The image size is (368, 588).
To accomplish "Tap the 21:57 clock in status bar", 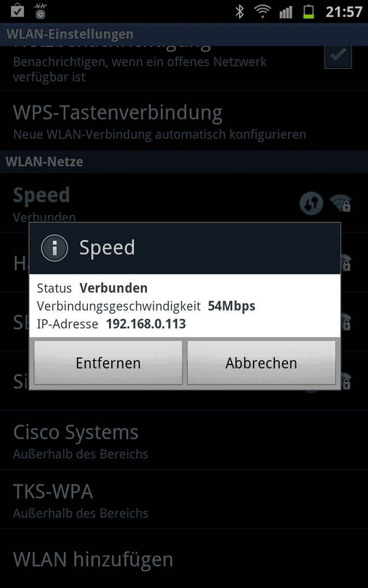I will pos(343,11).
